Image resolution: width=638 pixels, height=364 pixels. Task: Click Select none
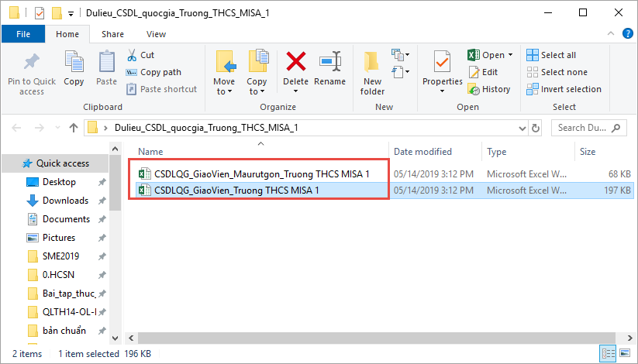click(x=557, y=72)
